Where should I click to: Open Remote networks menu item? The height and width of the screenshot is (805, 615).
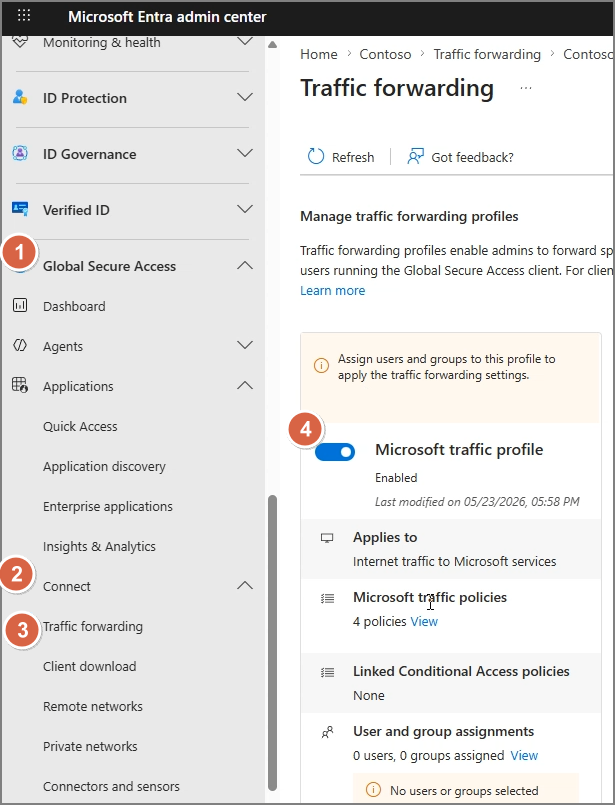pyautogui.click(x=93, y=706)
